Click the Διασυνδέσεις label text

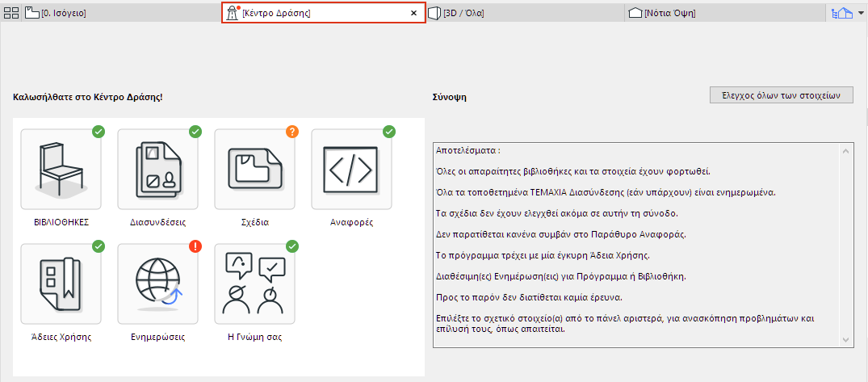click(157, 223)
